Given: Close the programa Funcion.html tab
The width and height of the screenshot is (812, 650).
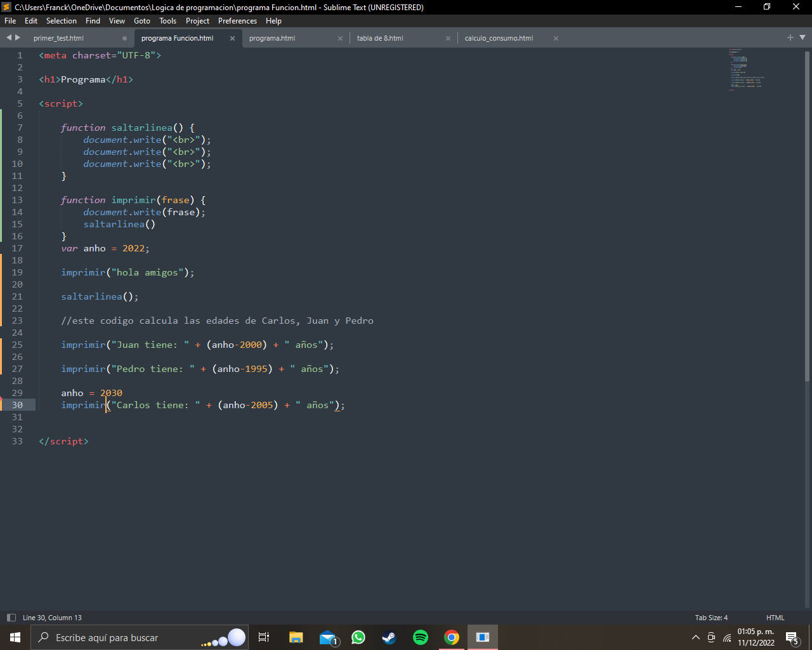Looking at the screenshot, I should click(232, 38).
